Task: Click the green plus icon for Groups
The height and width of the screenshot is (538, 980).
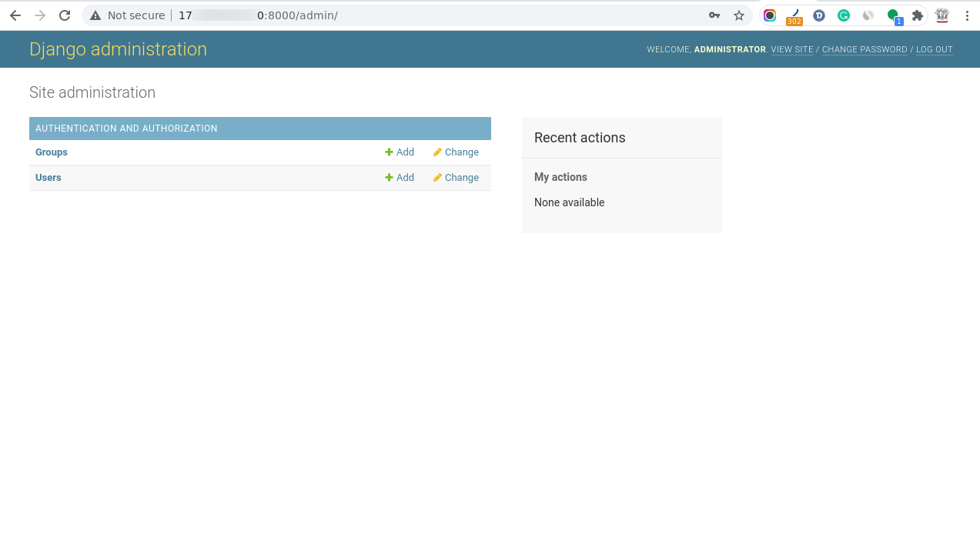Action: 390,152
